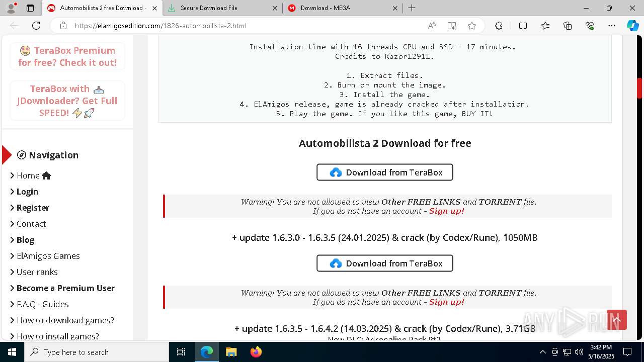The image size is (644, 362).
Task: Click 'Automobilista 2 Download for free' heading
Action: click(385, 143)
